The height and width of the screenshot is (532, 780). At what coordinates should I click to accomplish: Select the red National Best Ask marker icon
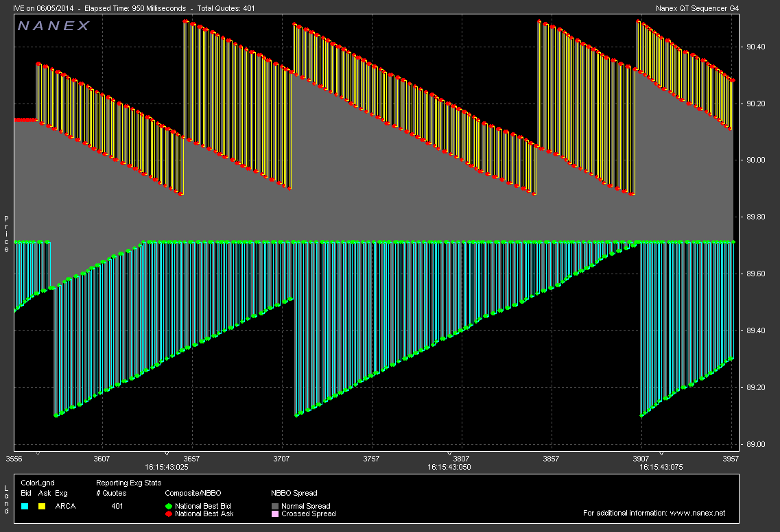169,513
